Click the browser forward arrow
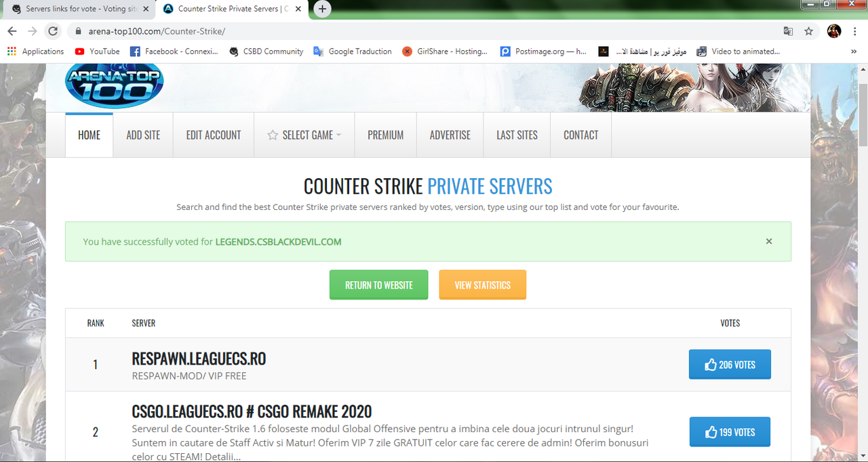Viewport: 868px width, 462px height. tap(32, 31)
